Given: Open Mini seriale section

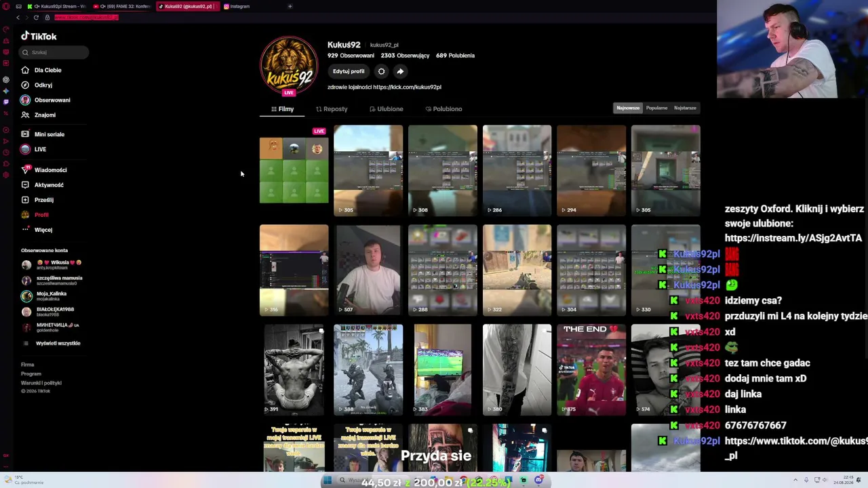Looking at the screenshot, I should (x=43, y=134).
